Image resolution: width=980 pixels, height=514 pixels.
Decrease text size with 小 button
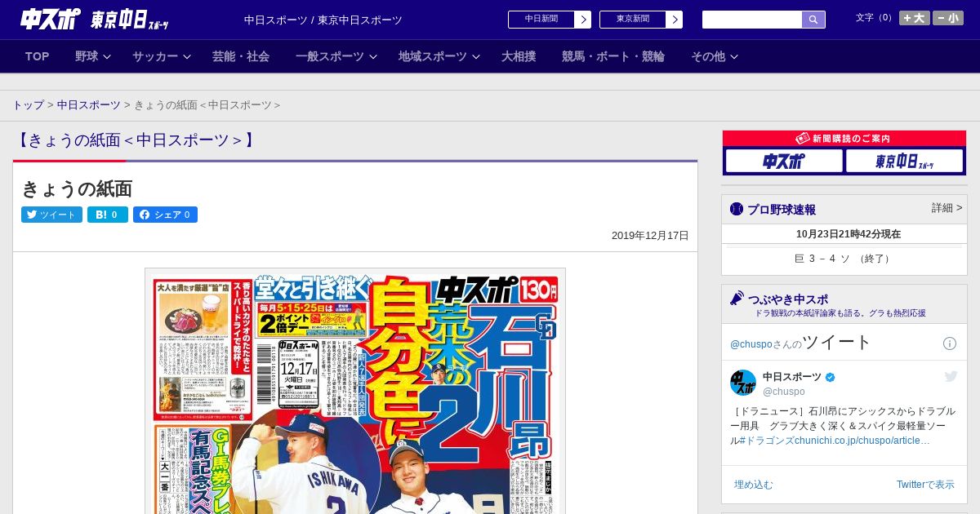pos(948,18)
